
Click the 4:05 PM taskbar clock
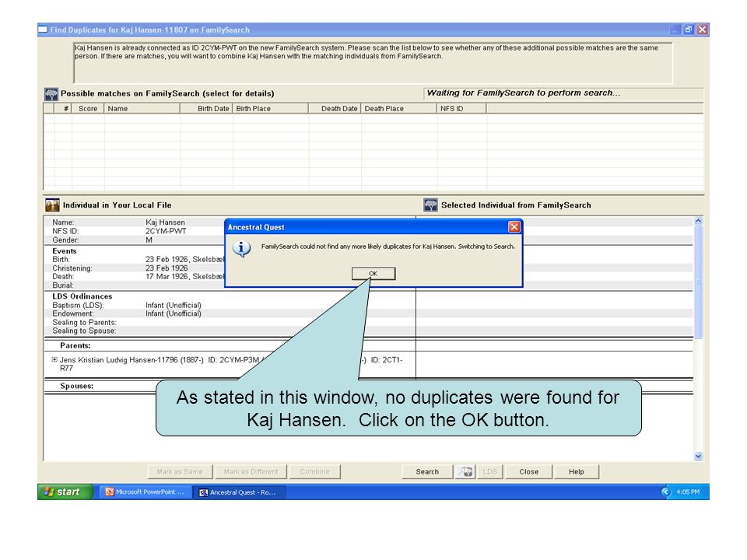(x=688, y=492)
